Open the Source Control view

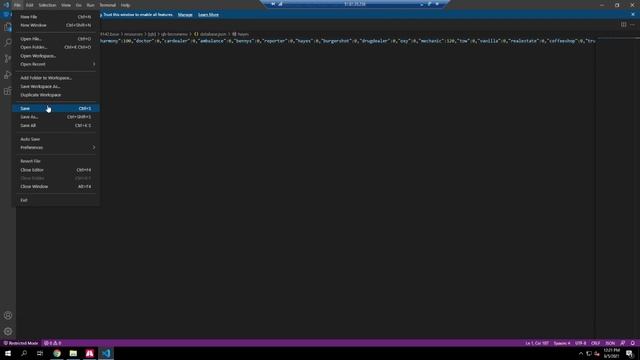[8, 59]
